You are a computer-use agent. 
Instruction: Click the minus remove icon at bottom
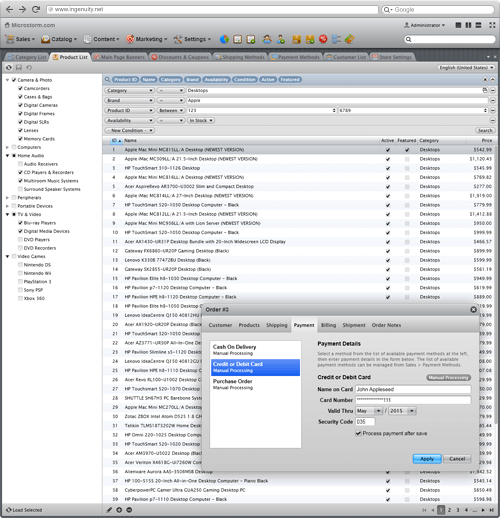pos(129,510)
